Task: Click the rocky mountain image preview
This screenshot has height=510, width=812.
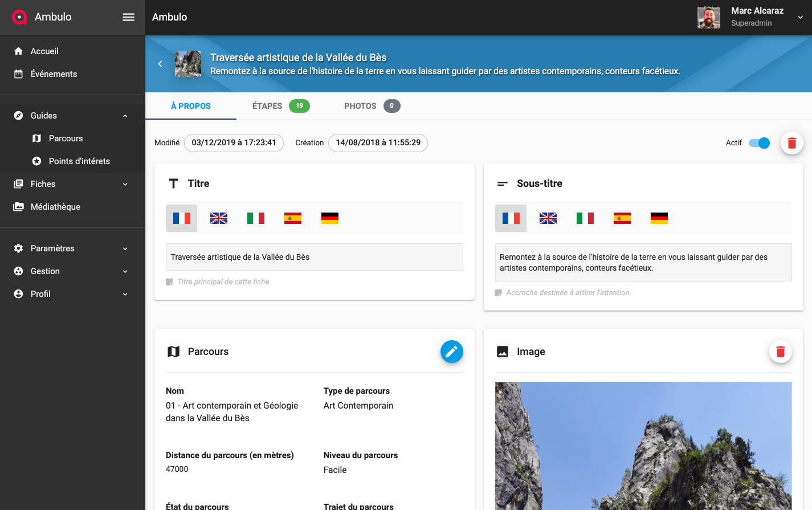Action: click(643, 446)
